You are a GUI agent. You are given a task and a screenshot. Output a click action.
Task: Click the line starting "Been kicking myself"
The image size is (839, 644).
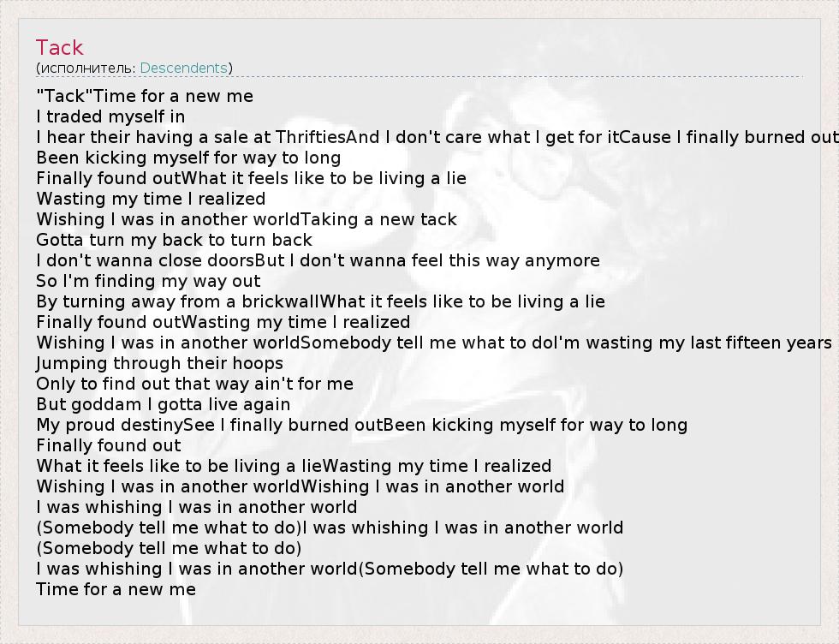(x=188, y=158)
